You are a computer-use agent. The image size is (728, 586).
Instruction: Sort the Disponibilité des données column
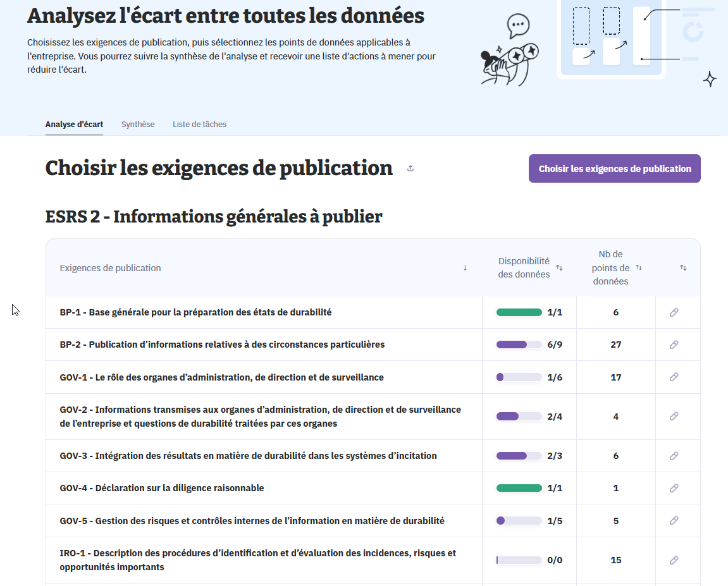pyautogui.click(x=559, y=268)
